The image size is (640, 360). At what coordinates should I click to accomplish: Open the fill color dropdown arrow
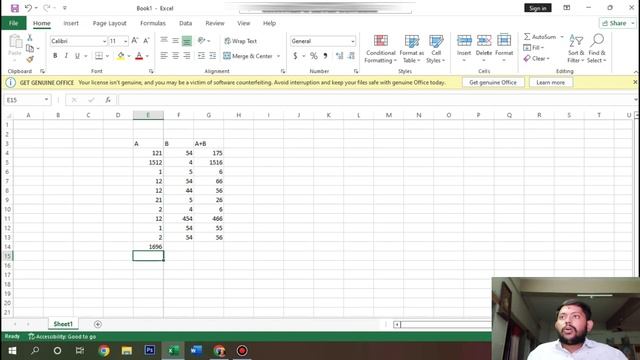(129, 56)
